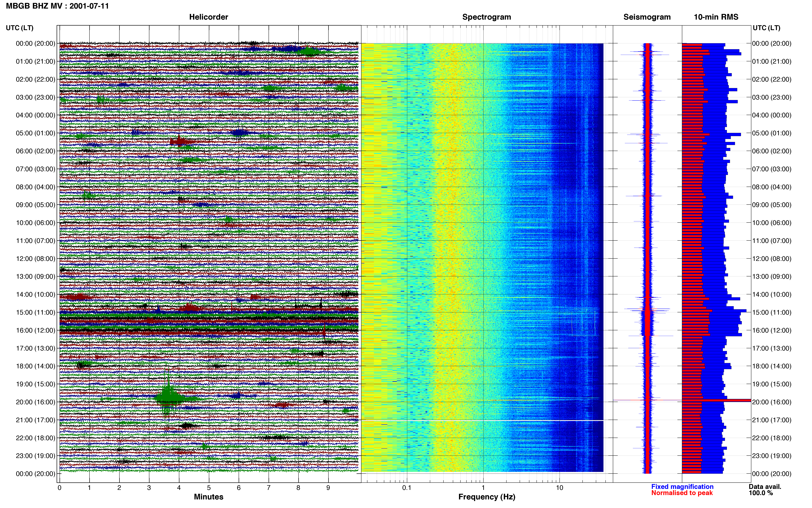
Task: Click the right 10:00 (06:00) time label
Action: click(772, 223)
